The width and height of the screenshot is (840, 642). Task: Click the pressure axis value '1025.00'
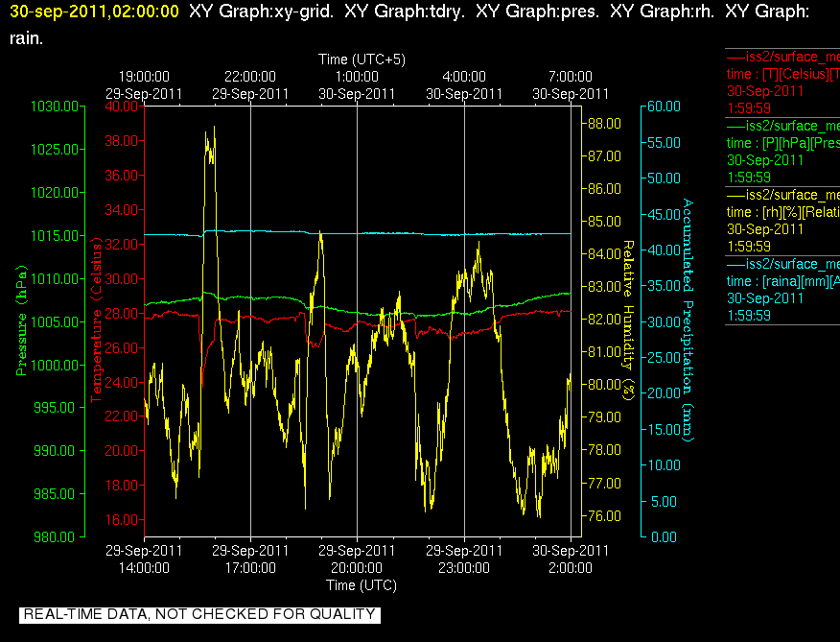coord(55,149)
